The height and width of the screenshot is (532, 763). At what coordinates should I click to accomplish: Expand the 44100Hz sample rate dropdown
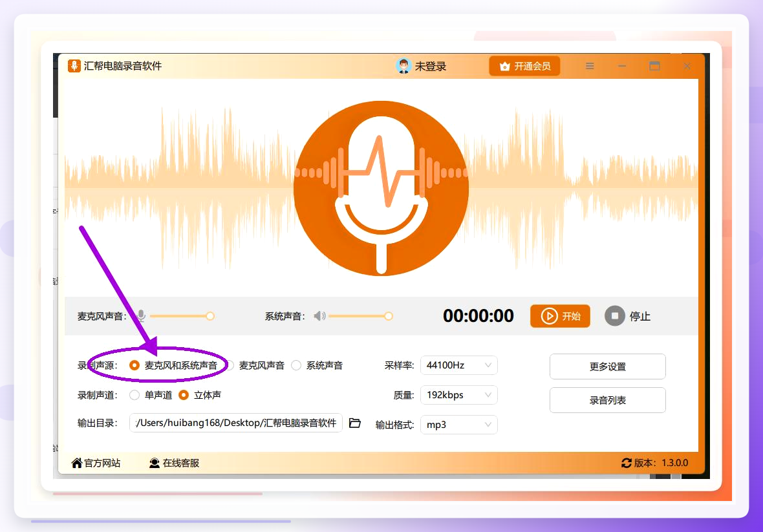pos(459,365)
